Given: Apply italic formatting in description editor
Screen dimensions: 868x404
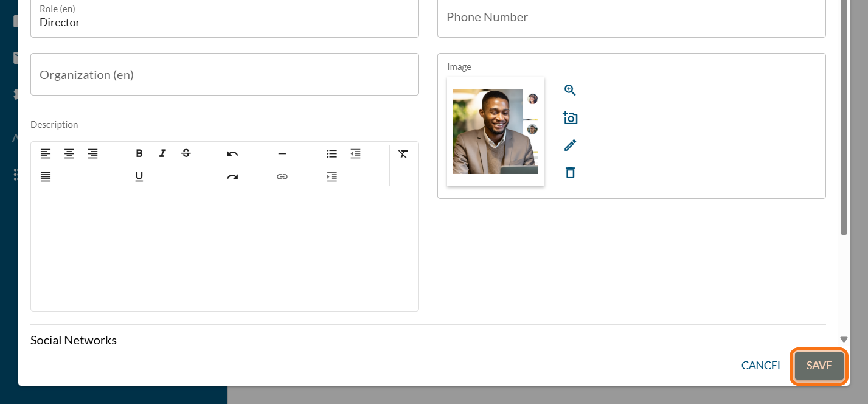Looking at the screenshot, I should 162,154.
